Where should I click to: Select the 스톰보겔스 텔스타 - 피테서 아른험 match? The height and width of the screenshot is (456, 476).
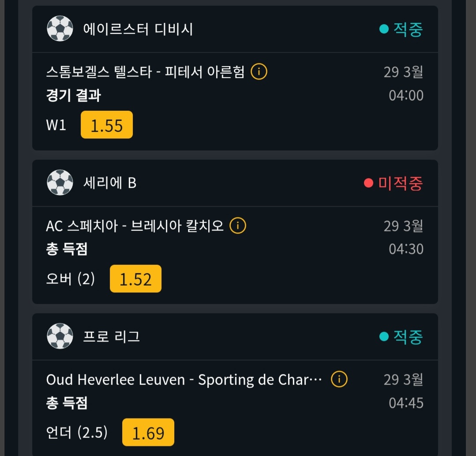(145, 72)
